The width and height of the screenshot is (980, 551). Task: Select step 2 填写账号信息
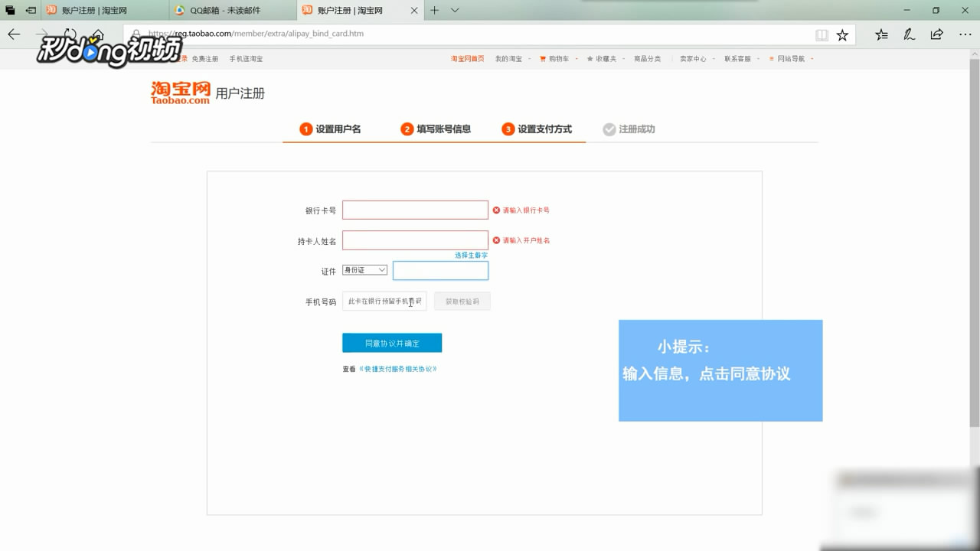(x=436, y=129)
